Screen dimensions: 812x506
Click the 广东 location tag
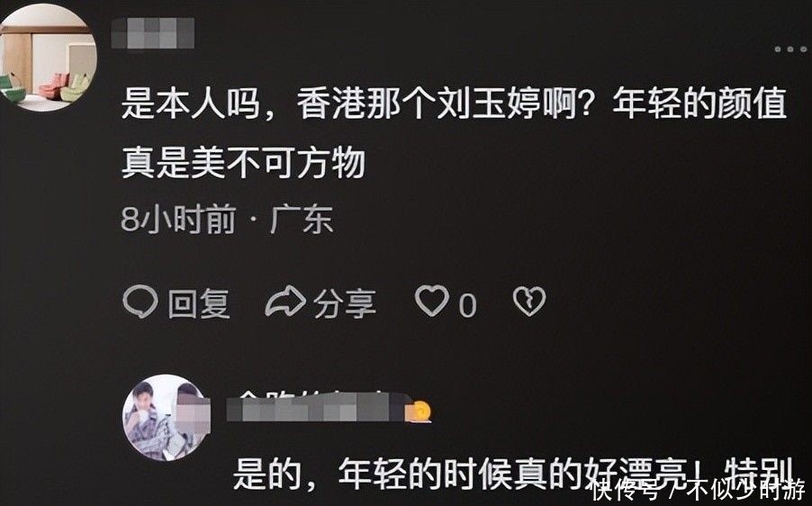click(x=301, y=220)
